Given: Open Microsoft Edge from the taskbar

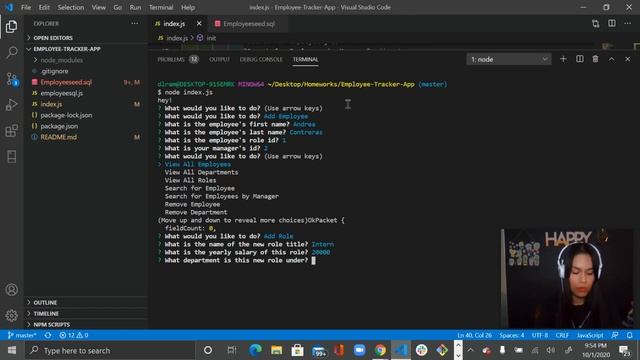Looking at the screenshot, I should pyautogui.click(x=256, y=350).
